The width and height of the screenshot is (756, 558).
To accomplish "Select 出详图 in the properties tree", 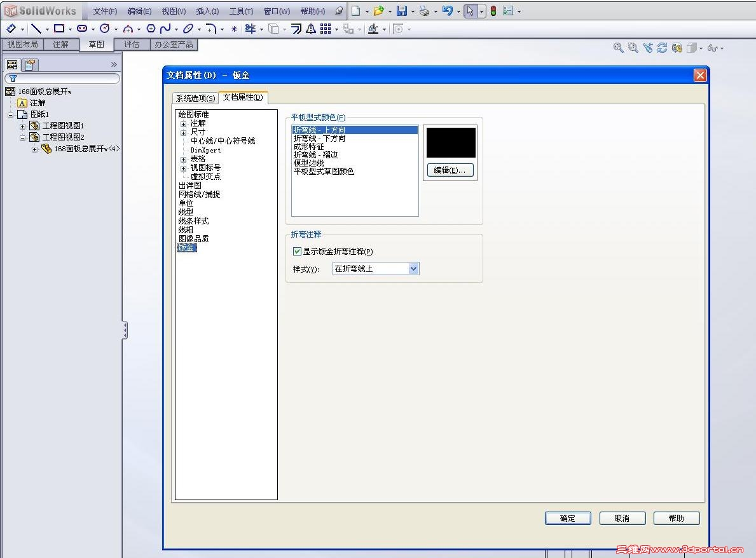I will tap(189, 186).
